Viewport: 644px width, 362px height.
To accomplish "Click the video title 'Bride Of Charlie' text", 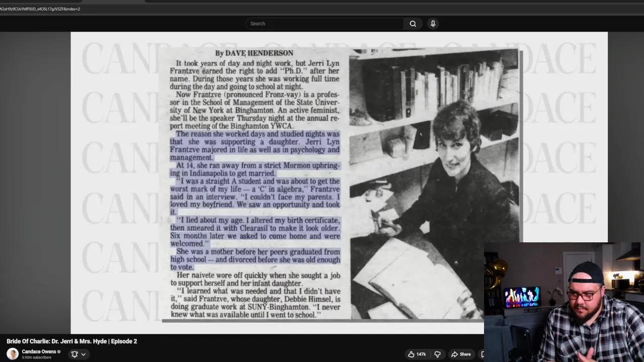I will coord(72,341).
